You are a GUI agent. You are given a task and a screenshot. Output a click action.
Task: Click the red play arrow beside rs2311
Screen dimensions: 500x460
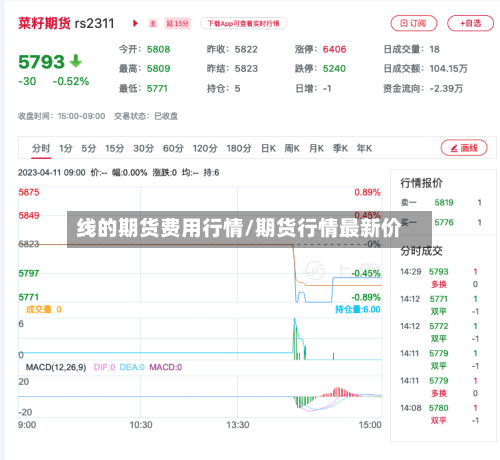pyautogui.click(x=135, y=23)
